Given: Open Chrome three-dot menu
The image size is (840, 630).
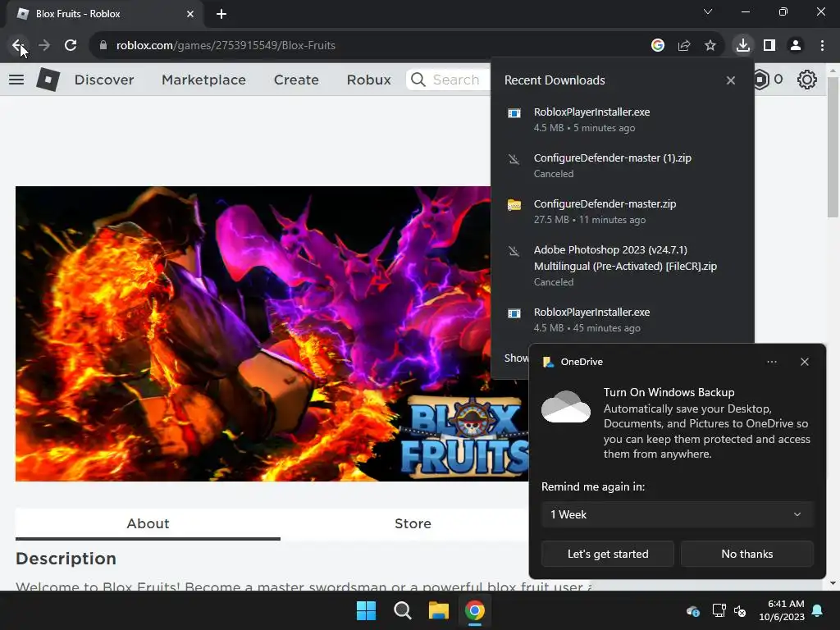Looking at the screenshot, I should (x=822, y=45).
